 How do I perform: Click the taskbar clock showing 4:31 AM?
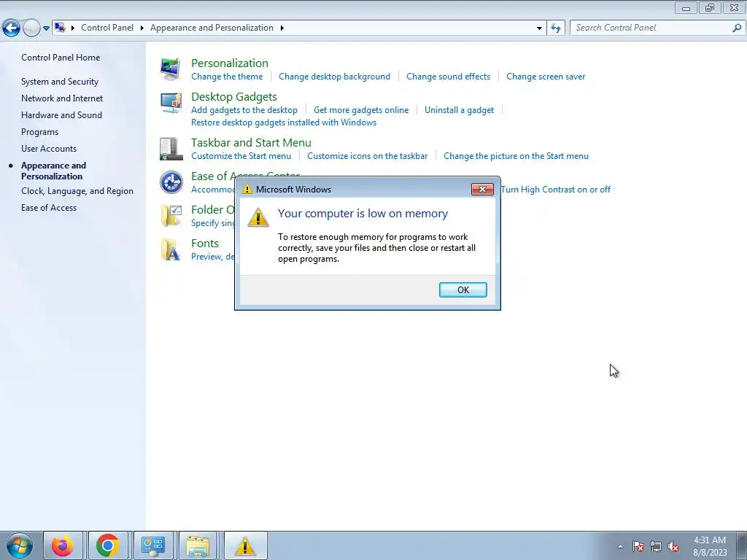point(710,546)
